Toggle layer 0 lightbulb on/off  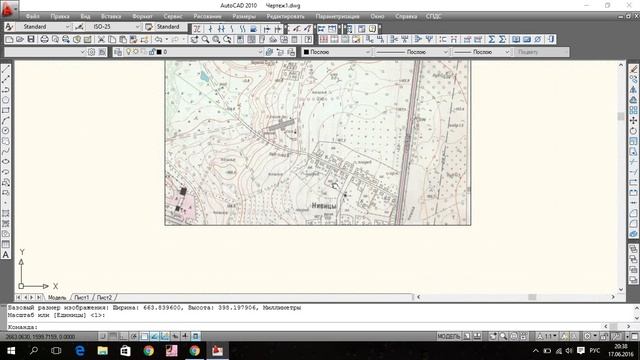(x=128, y=52)
